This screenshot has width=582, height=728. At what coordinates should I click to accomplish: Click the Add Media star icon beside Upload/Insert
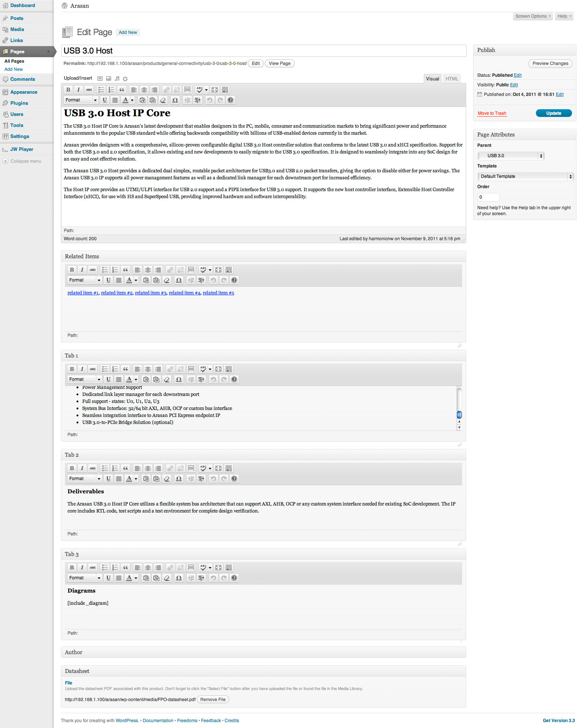pos(125,79)
